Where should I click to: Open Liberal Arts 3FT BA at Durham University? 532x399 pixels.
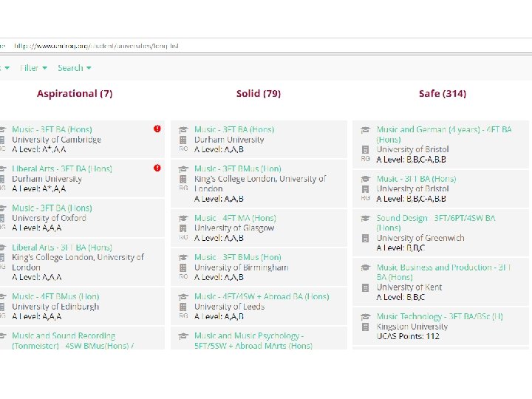tap(62, 169)
